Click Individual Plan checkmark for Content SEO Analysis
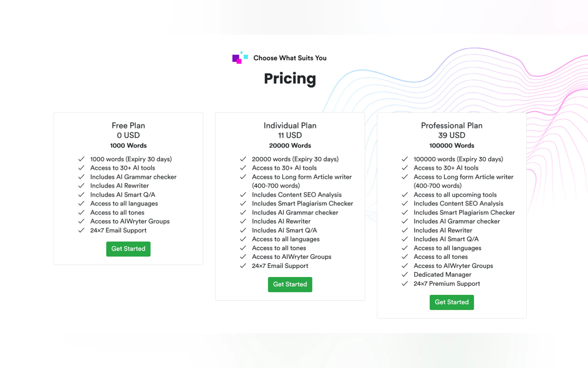588x368 pixels. [x=243, y=195]
